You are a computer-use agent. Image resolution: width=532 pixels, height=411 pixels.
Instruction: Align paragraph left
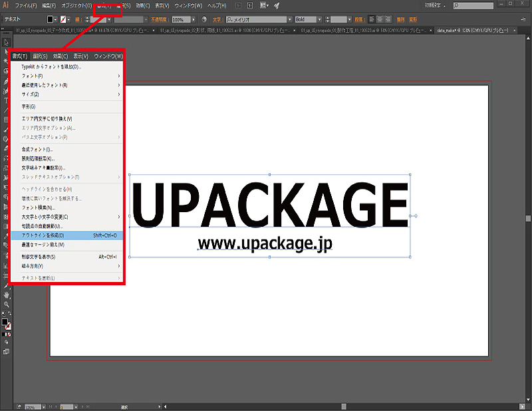click(x=372, y=19)
